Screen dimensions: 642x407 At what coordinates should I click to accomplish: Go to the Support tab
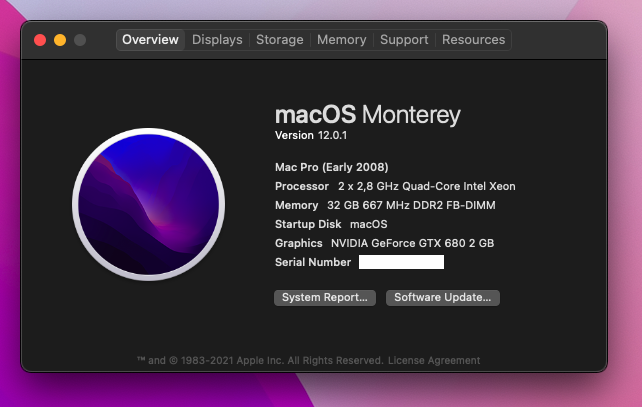click(x=404, y=40)
